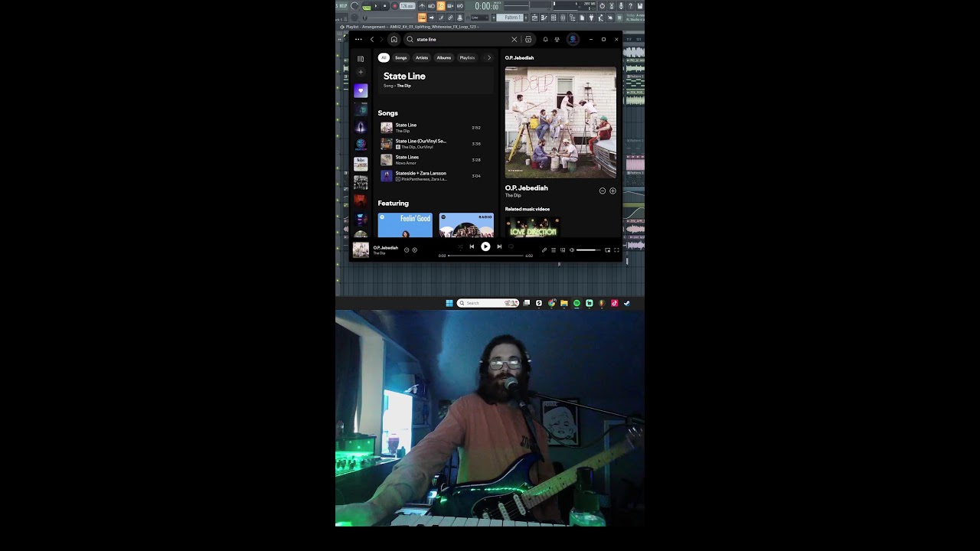Open O.P. Jebediah album cover in Now Playing

[x=560, y=122]
